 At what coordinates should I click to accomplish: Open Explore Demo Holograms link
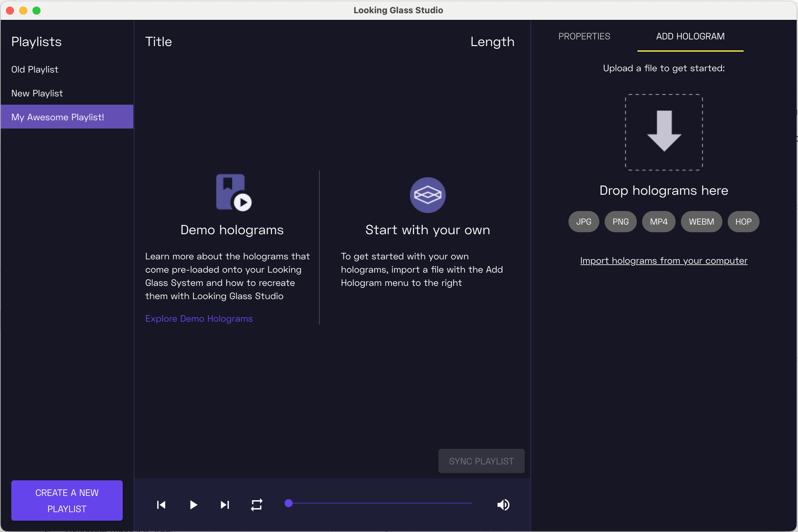pos(199,318)
